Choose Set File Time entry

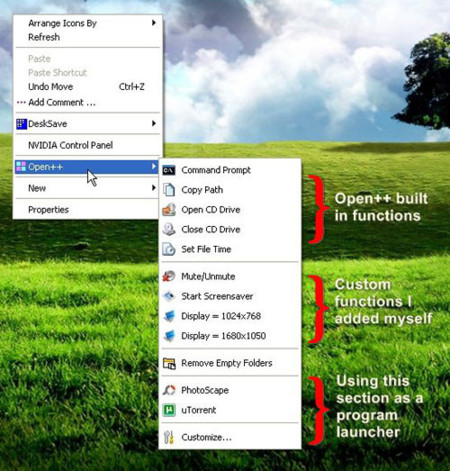click(230, 249)
